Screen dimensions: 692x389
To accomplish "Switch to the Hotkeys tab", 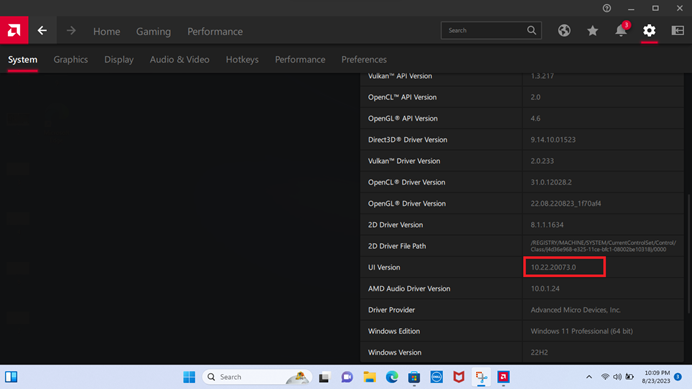I will point(242,59).
